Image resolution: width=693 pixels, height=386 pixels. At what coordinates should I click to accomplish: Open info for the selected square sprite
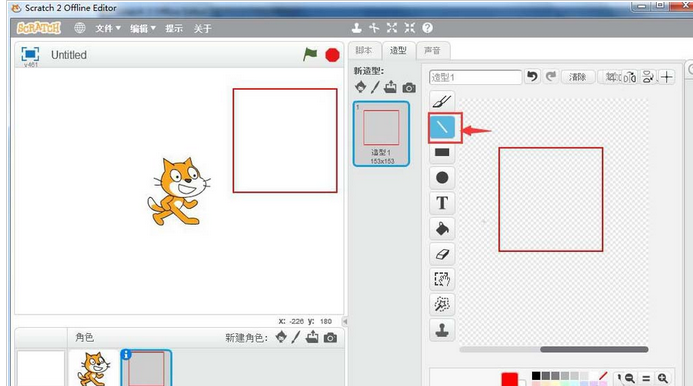tap(126, 354)
